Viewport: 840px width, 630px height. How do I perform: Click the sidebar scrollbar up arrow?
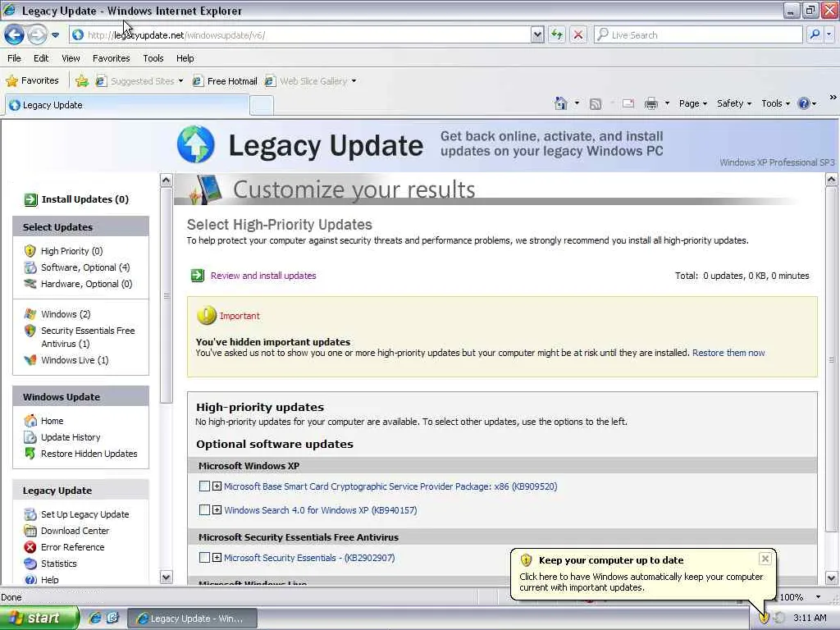tap(166, 180)
